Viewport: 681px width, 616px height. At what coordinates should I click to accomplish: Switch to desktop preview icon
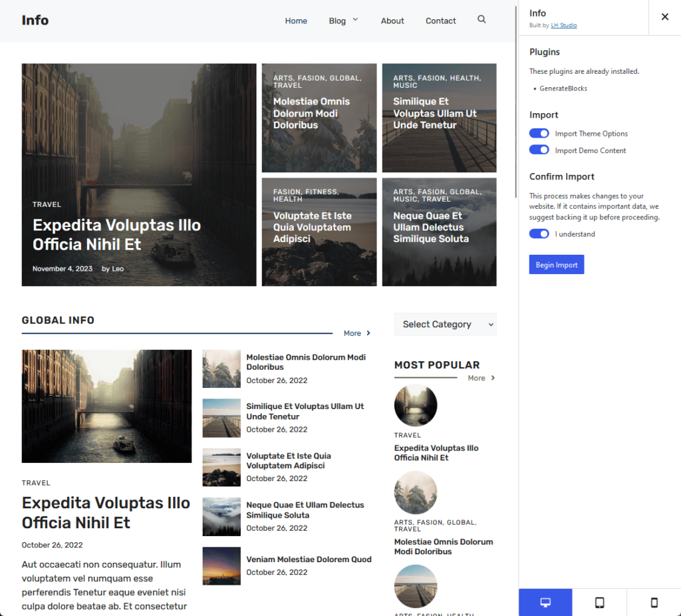pos(545,602)
